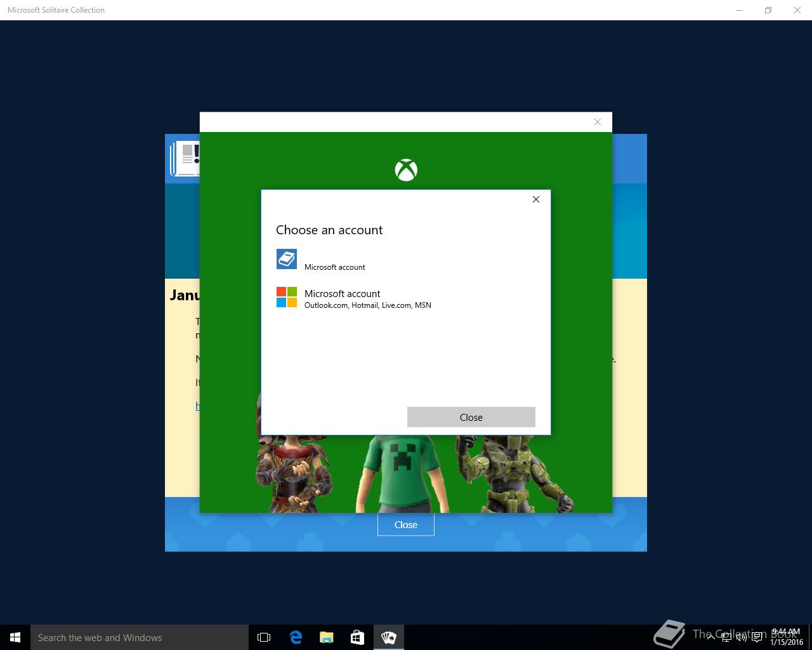Image resolution: width=812 pixels, height=650 pixels.
Task: Open the Action Center notifications icon
Action: 757,637
